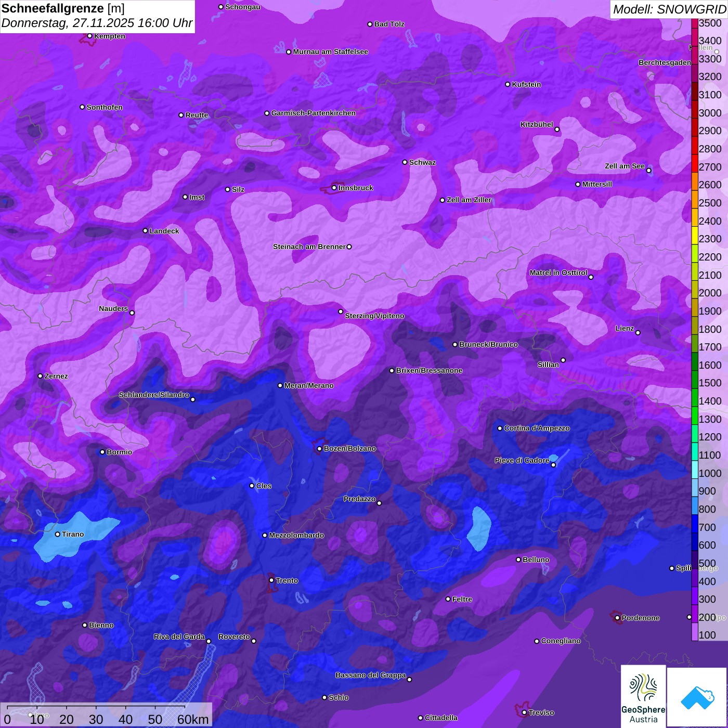Viewport: 728px width, 728px height.
Task: Click the Predazzo label
Action: tap(359, 499)
